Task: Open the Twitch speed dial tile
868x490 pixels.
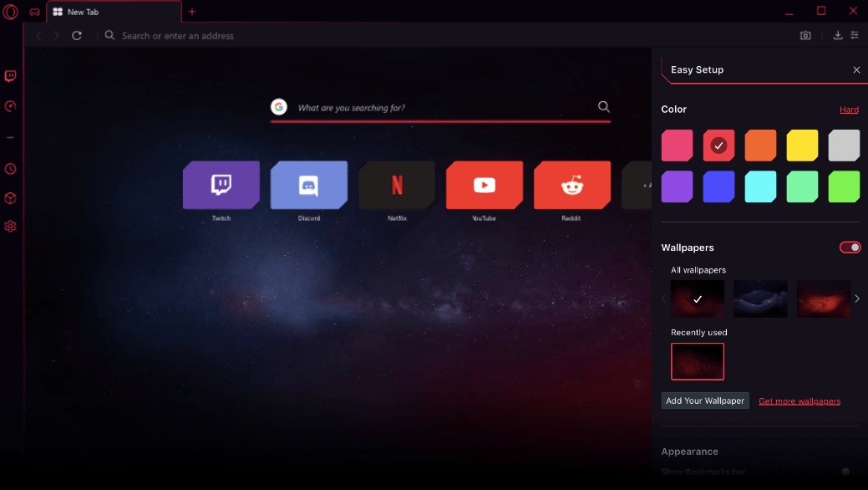Action: pyautogui.click(x=221, y=185)
